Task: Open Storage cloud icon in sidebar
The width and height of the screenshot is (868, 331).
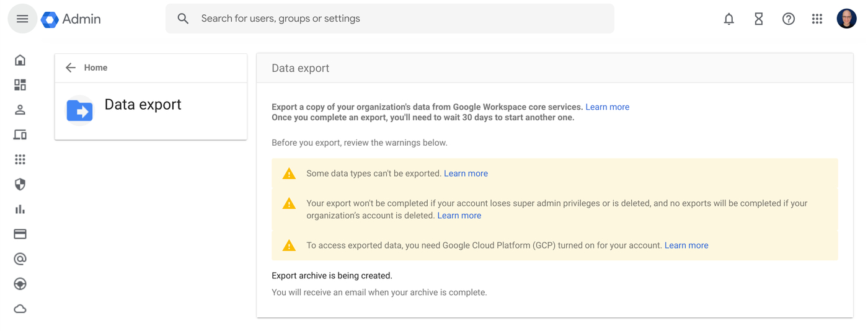Action: (20, 309)
